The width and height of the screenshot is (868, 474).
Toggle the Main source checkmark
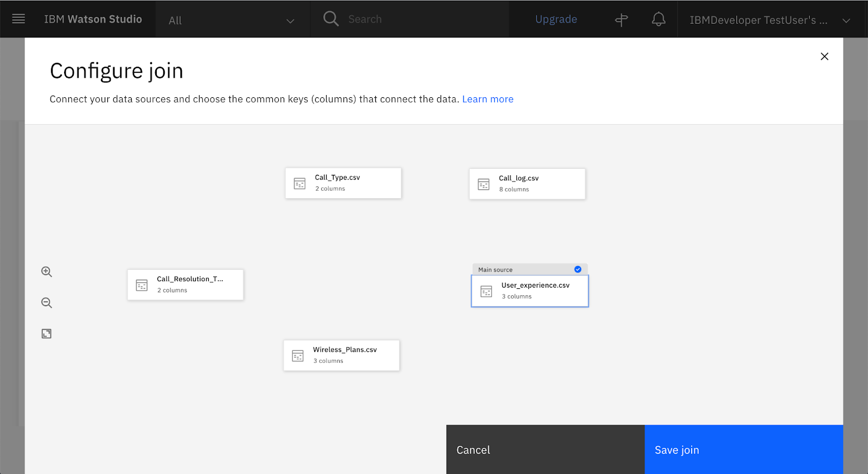coord(578,269)
